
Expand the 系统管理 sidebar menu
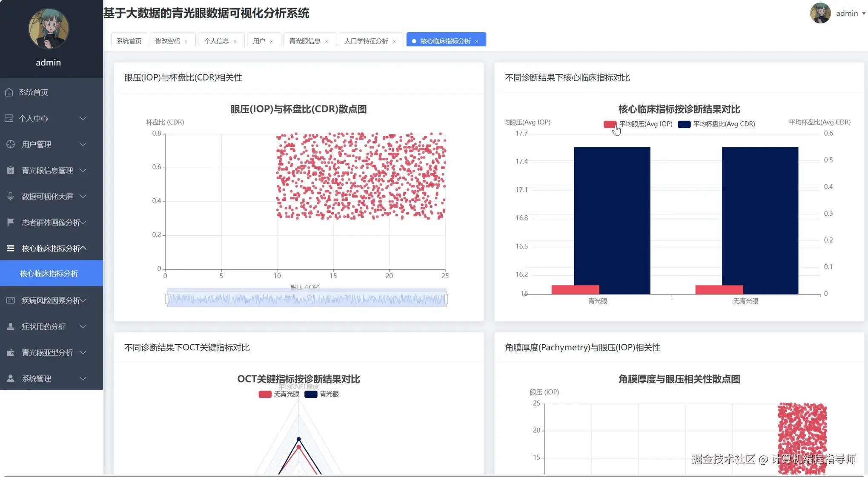(47, 378)
